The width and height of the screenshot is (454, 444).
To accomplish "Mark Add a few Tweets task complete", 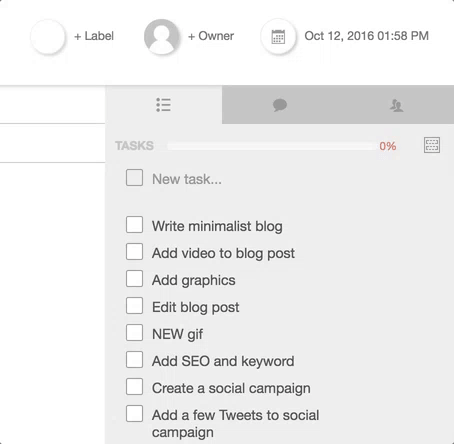I will [134, 413].
